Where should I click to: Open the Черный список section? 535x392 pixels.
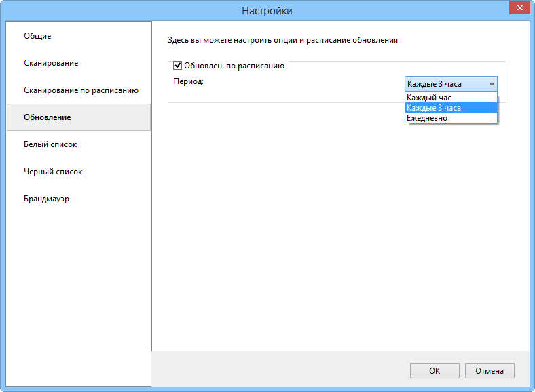point(53,172)
